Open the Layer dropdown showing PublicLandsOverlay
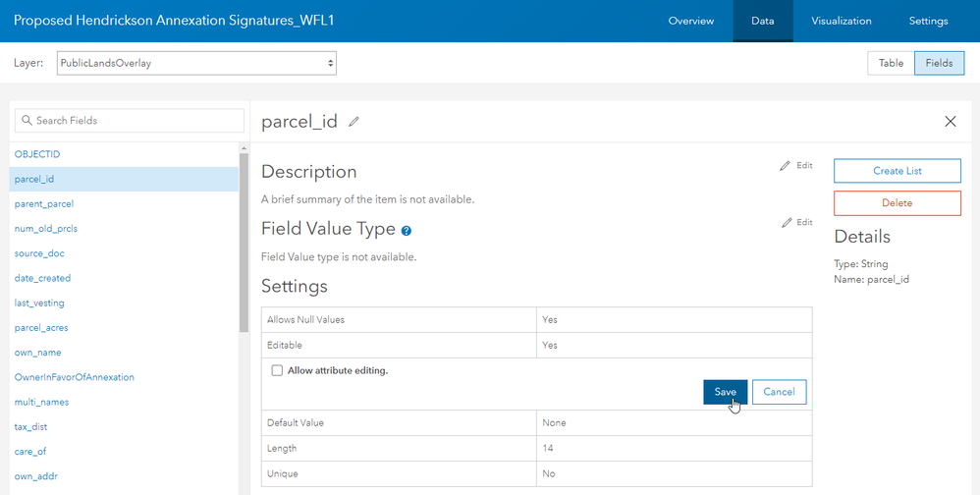Viewport: 980px width, 495px height. pyautogui.click(x=196, y=63)
